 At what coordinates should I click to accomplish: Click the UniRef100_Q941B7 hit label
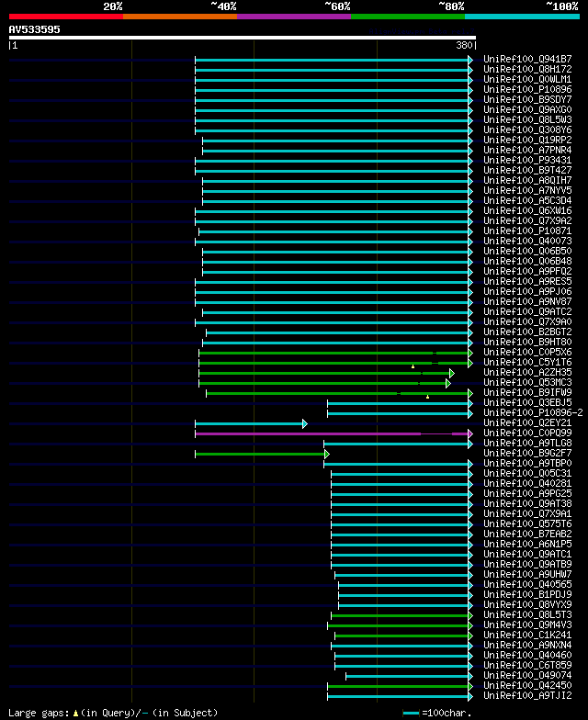click(527, 59)
